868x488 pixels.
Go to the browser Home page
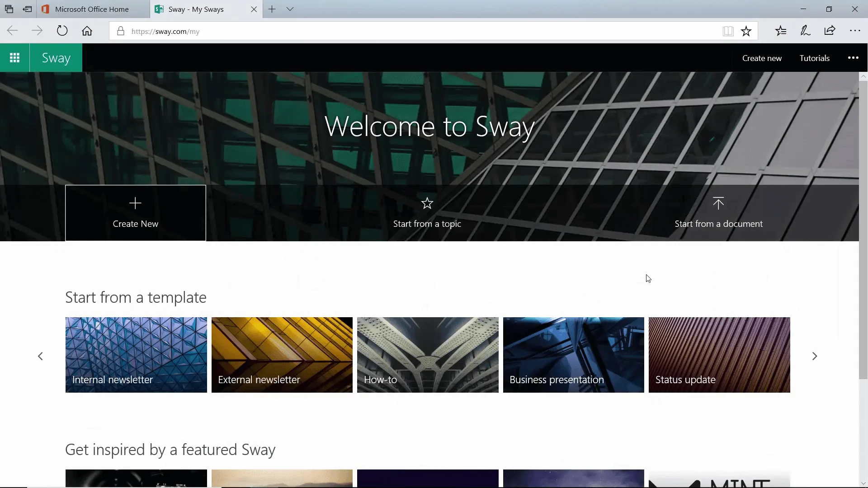pyautogui.click(x=87, y=31)
